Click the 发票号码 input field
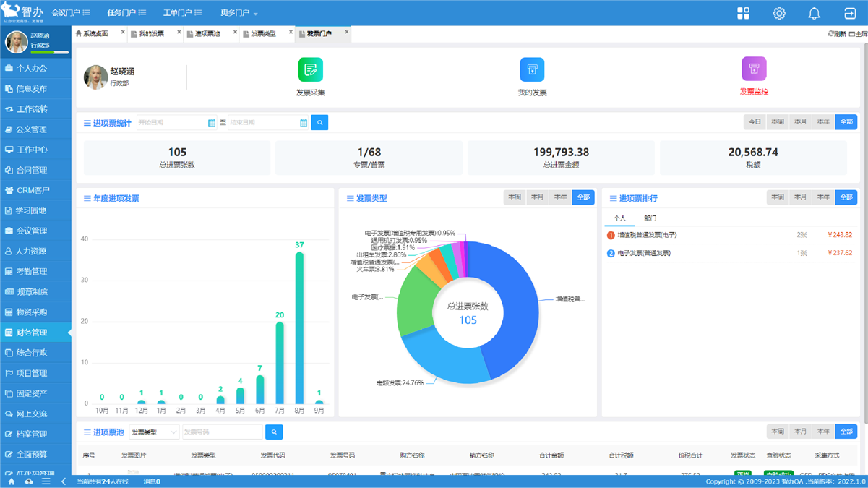Viewport: 868px width, 488px height. (x=221, y=432)
